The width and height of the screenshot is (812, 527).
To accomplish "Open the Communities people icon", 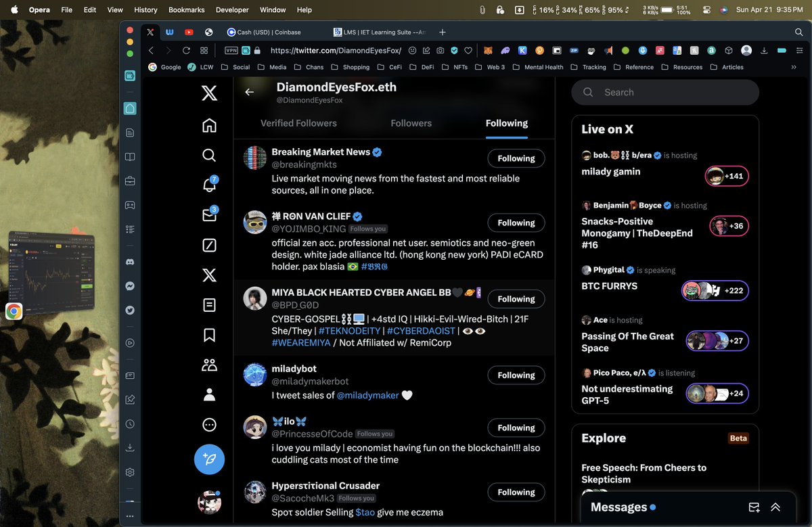I will [x=209, y=365].
